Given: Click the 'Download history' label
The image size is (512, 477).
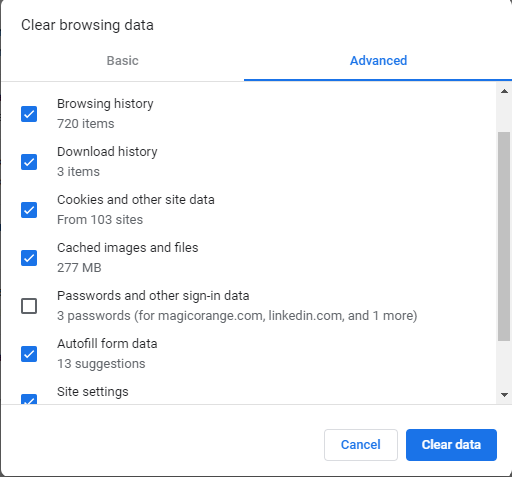Looking at the screenshot, I should coord(107,152).
